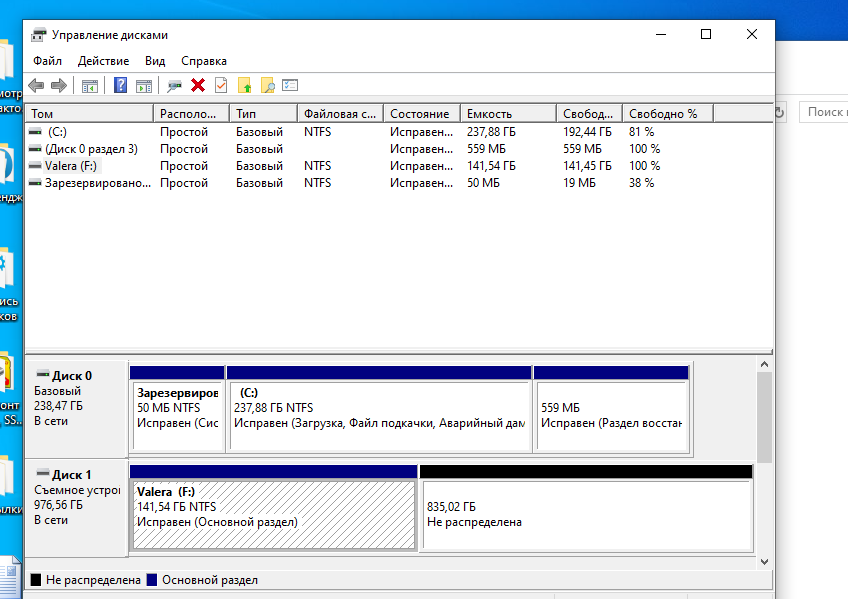Click the folder with magnifier icon
The image size is (848, 599).
268,85
